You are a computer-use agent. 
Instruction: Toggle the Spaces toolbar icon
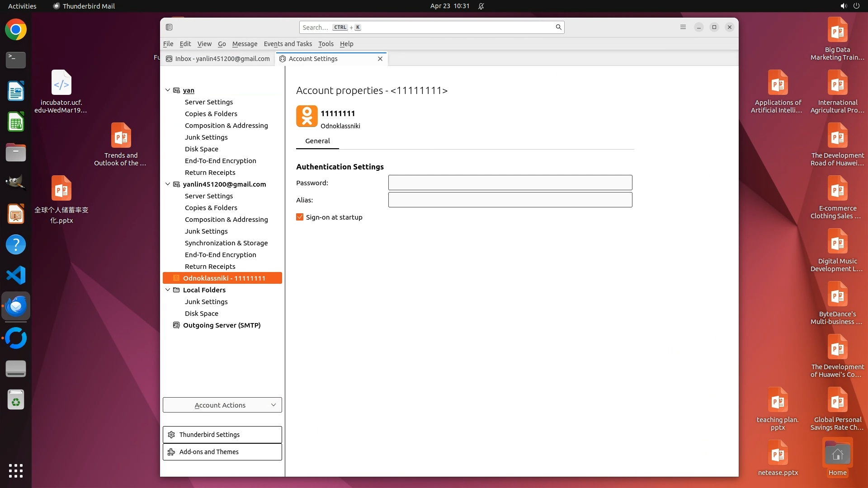click(169, 27)
